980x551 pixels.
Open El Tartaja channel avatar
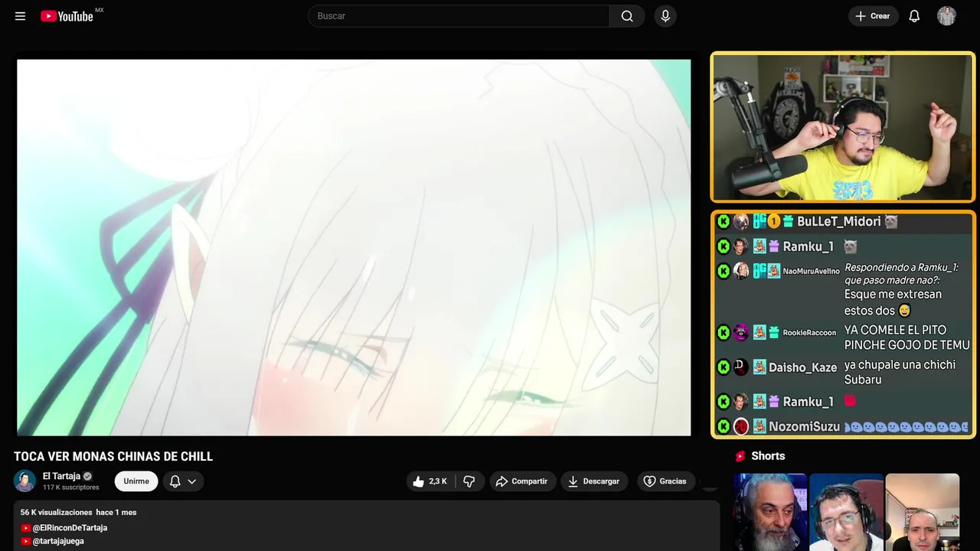(x=24, y=481)
